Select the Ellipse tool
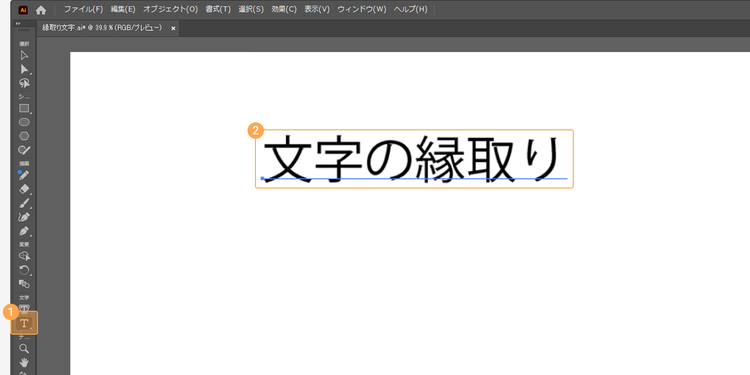This screenshot has width=750, height=375. [x=24, y=122]
